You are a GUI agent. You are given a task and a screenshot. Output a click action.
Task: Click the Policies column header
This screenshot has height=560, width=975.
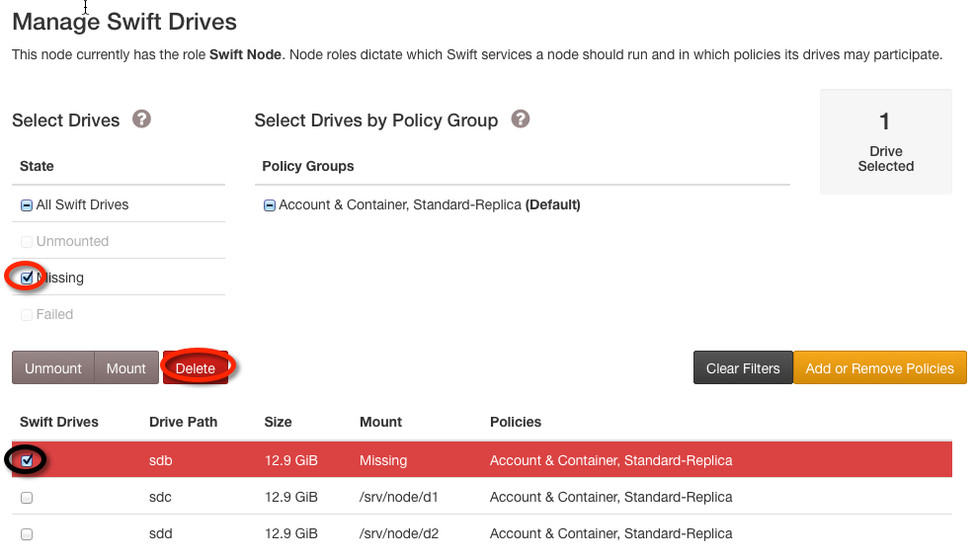point(516,422)
